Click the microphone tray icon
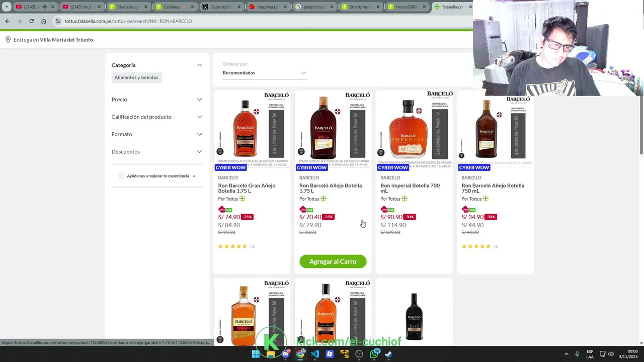Screen dimensions: 644x362 (577, 354)
